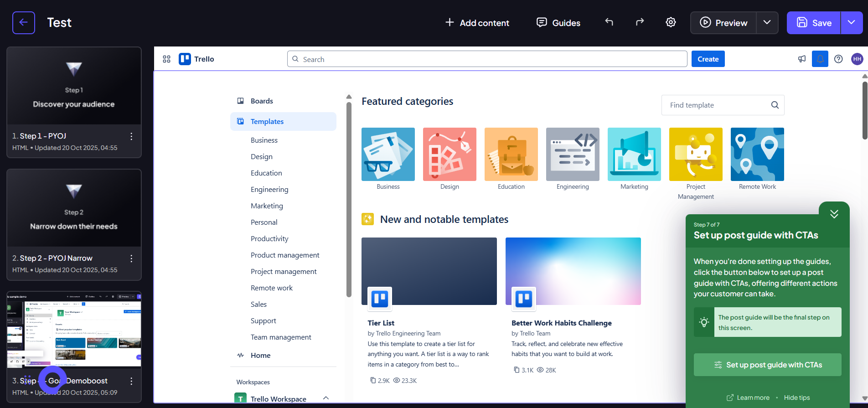Viewport: 868px width, 408px height.
Task: Select Templates in the sidebar
Action: [x=283, y=122]
